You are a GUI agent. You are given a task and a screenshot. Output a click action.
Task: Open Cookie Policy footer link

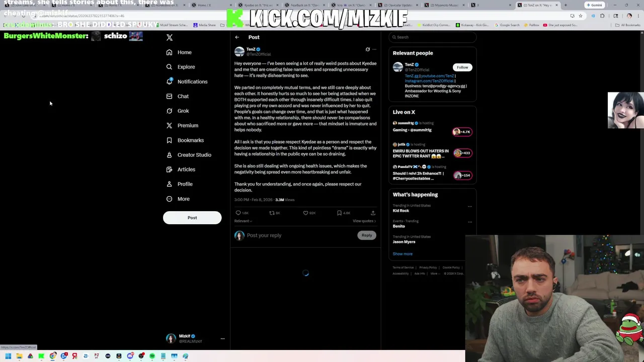click(x=451, y=267)
